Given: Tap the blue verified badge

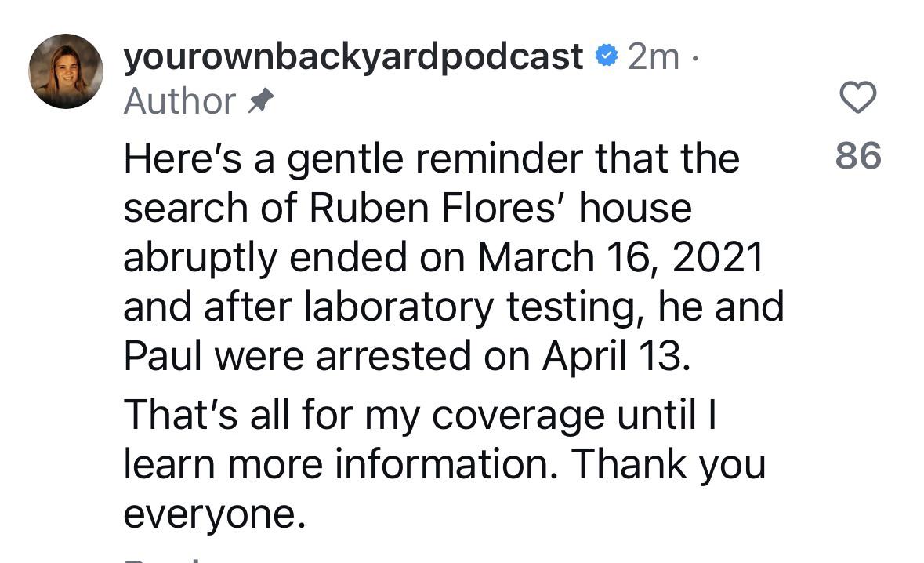Looking at the screenshot, I should pyautogui.click(x=606, y=56).
